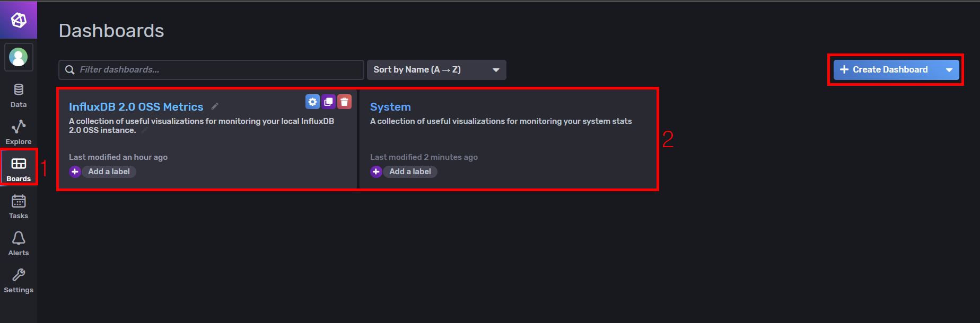
Task: Click 'Last modified 2 minutes ago' text
Action: tap(424, 157)
